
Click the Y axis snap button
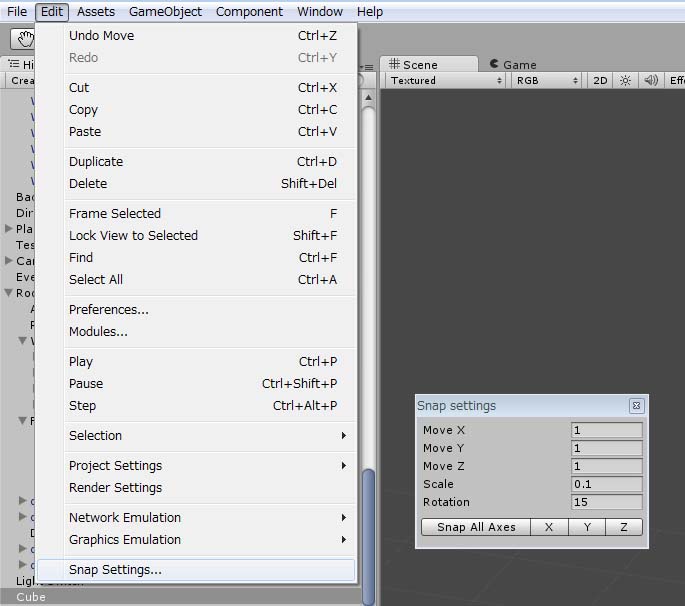[x=587, y=527]
